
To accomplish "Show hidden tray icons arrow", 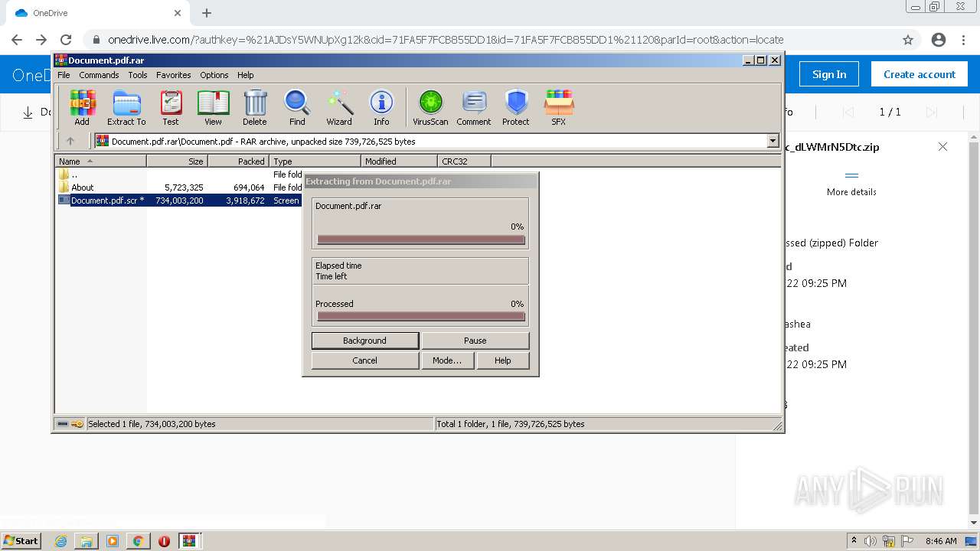I will 854,541.
